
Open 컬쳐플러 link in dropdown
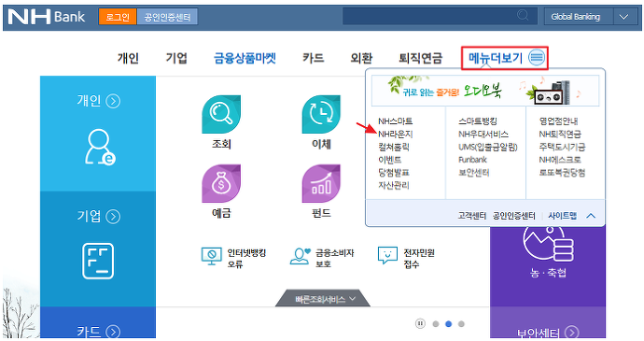[x=394, y=147]
